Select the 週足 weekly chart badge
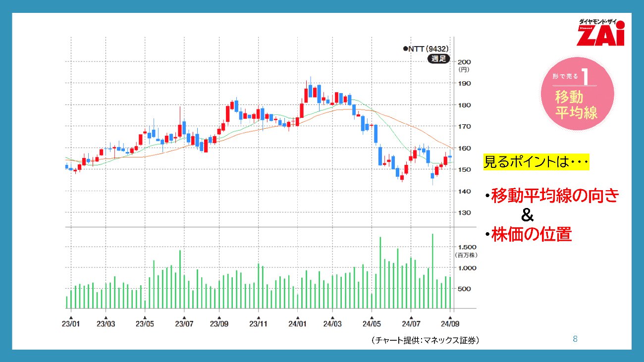 [437, 59]
